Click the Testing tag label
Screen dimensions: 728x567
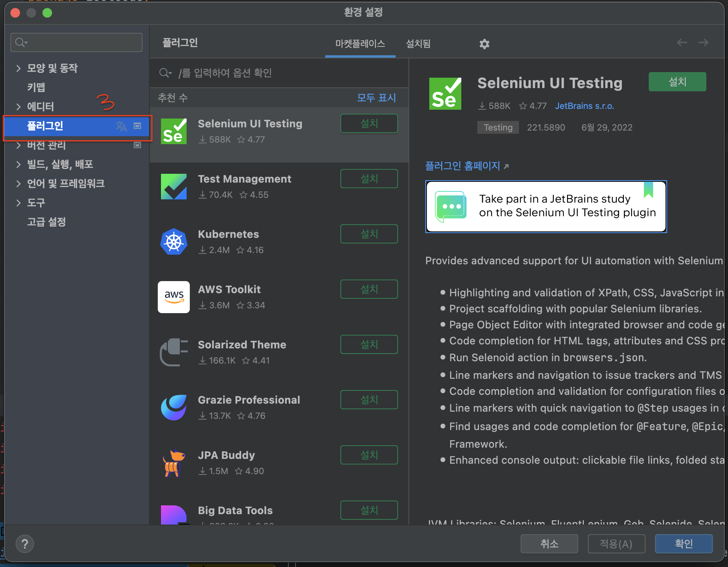(x=498, y=127)
